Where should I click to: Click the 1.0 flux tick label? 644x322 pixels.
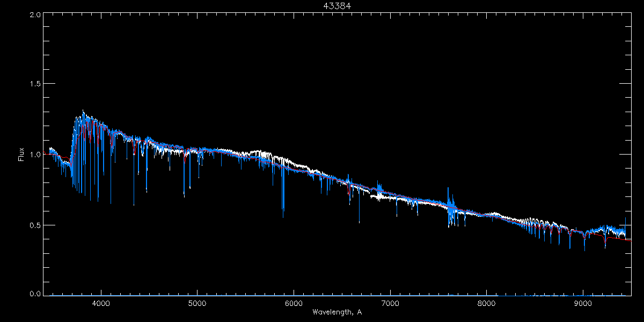click(35, 154)
